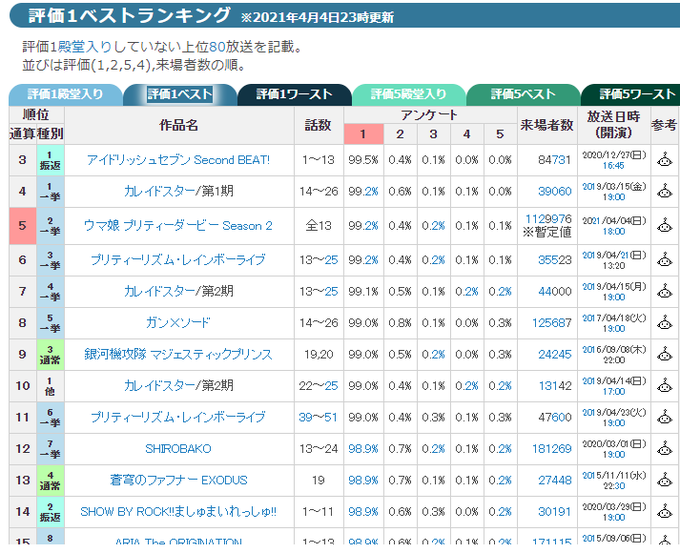Click episode count 全13
Screen dimensions: 680x553
(318, 226)
